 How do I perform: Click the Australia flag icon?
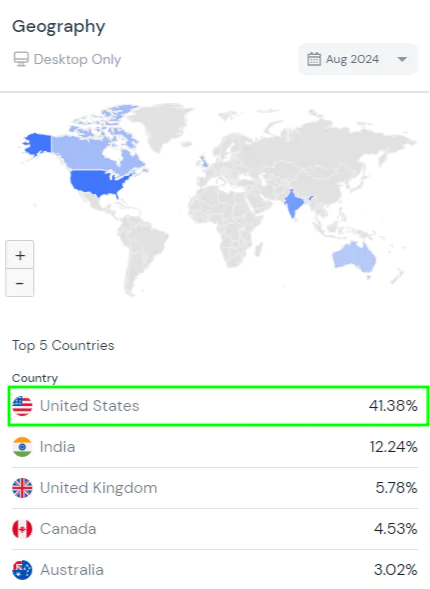click(x=22, y=570)
